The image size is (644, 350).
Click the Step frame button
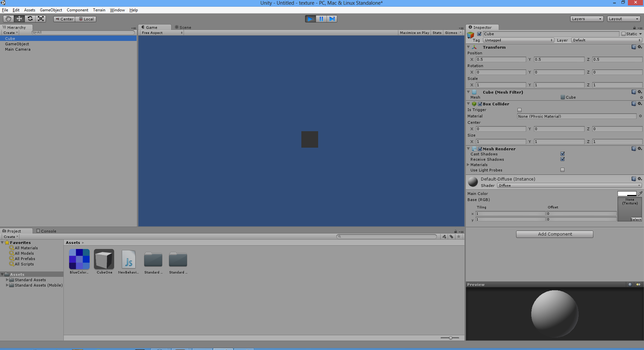[332, 19]
